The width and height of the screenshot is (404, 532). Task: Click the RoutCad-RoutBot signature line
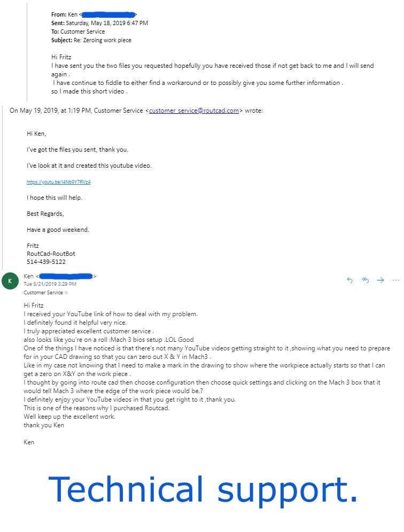tap(51, 253)
